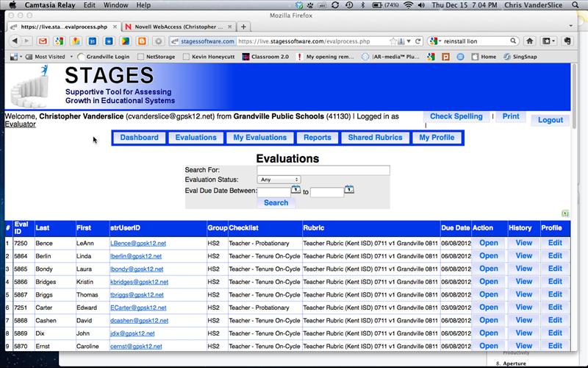Open the list all tabs dropdown
The image size is (588, 368).
(571, 26)
